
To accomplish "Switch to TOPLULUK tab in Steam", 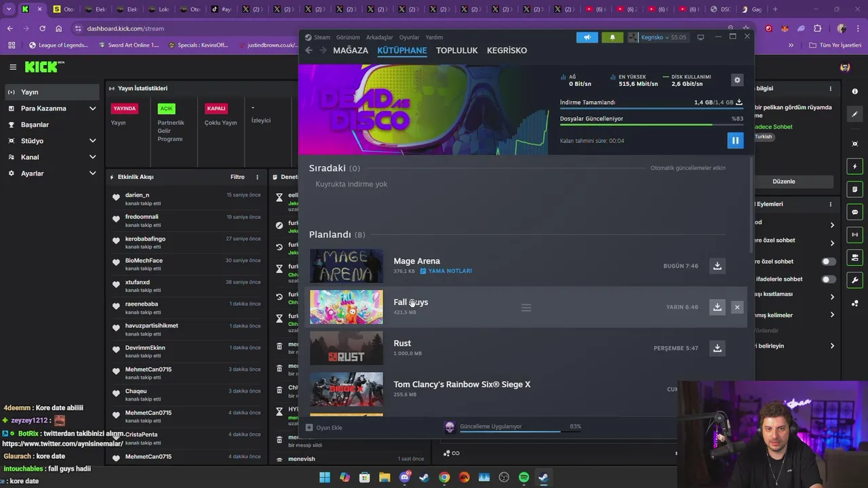I will point(457,50).
